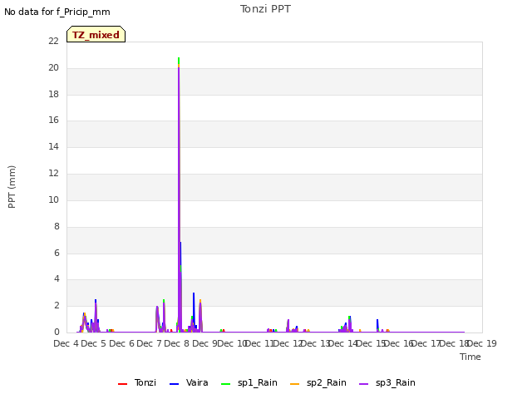Click the sp1_Rain legend entry

249,382
